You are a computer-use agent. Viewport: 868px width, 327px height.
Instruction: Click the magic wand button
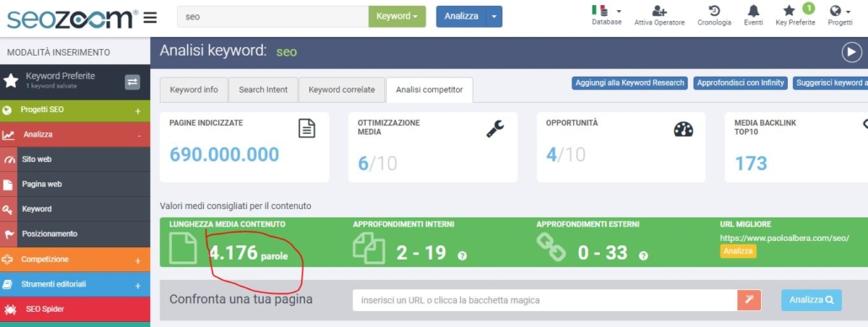point(749,300)
